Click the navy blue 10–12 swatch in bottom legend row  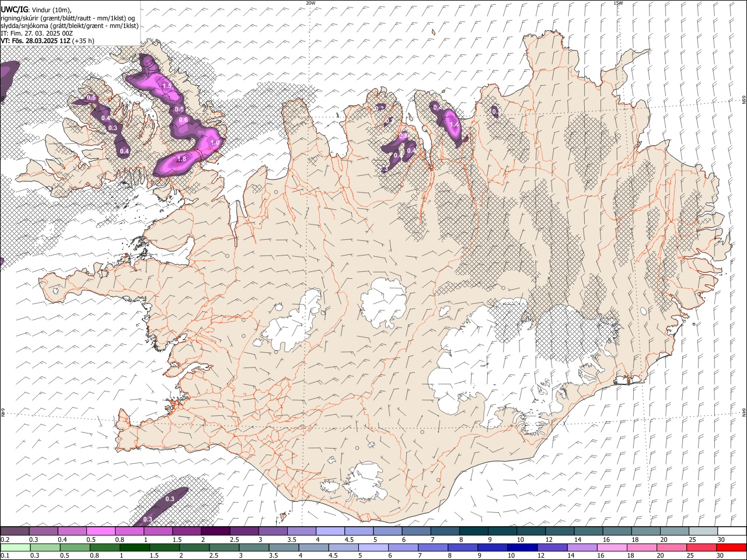(522, 547)
